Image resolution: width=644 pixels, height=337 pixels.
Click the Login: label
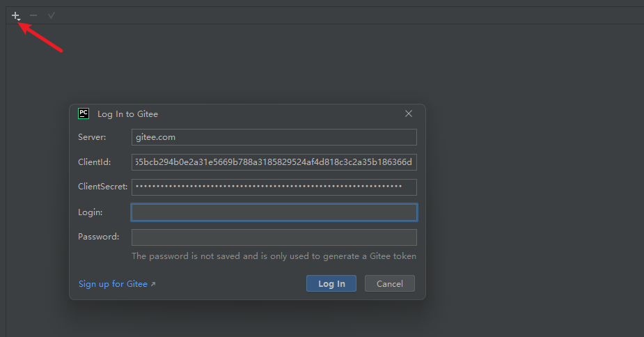[90, 212]
